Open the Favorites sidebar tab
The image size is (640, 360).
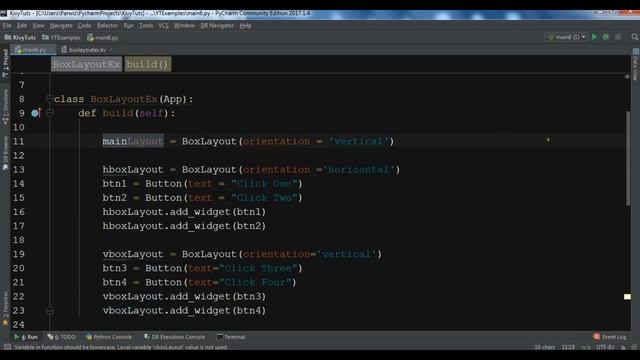(5, 309)
